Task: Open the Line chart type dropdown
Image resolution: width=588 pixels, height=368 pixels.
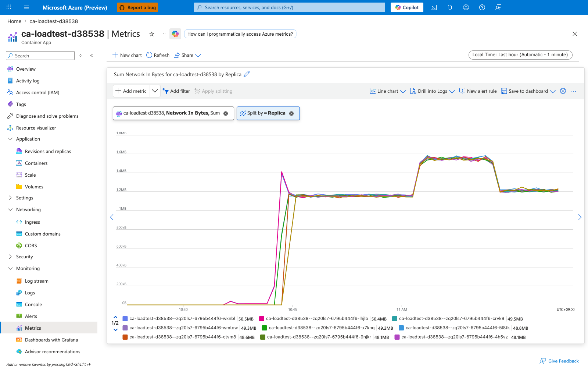Action: 387,91
